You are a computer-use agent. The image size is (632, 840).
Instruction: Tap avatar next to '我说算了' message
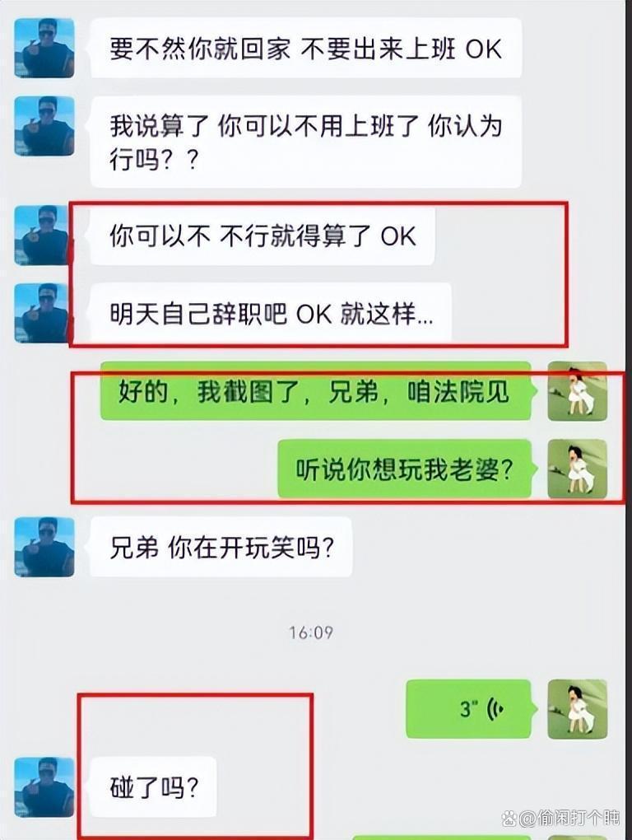coord(44,126)
